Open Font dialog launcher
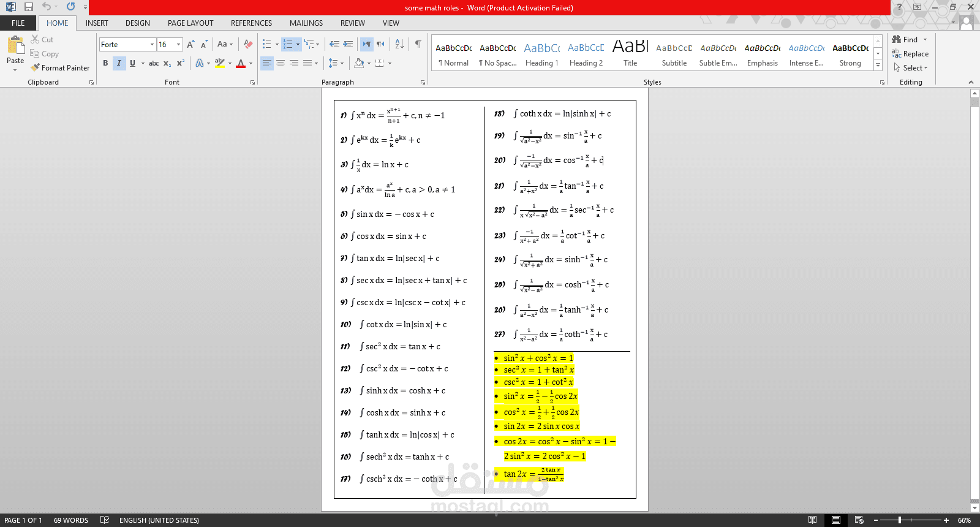 [x=252, y=82]
